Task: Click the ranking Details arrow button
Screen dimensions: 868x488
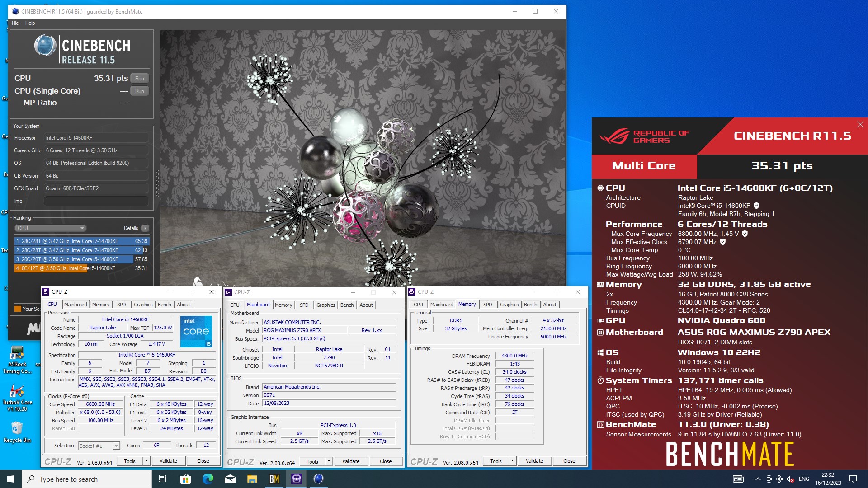Action: point(145,228)
